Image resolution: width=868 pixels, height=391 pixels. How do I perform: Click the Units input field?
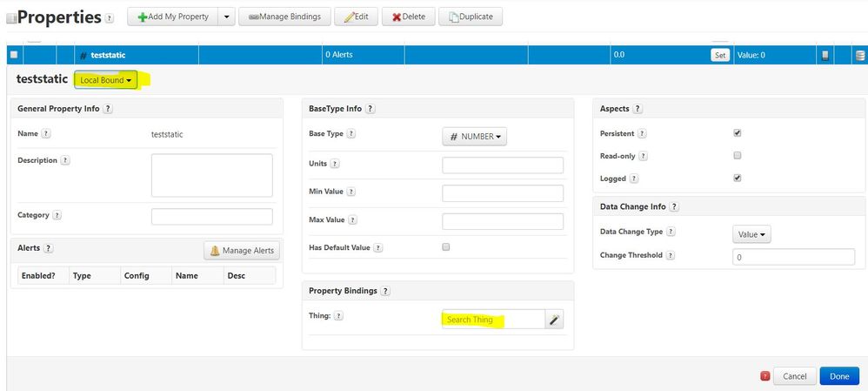[503, 165]
